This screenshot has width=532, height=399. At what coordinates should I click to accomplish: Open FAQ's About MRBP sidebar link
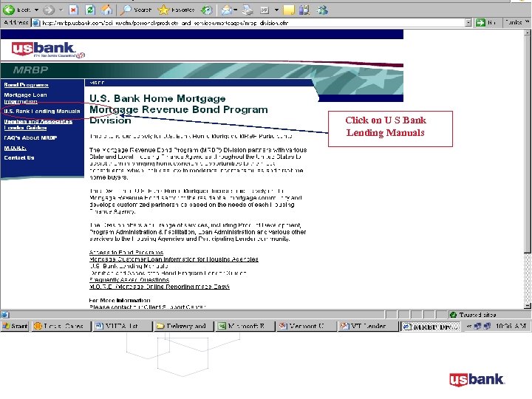coord(30,137)
